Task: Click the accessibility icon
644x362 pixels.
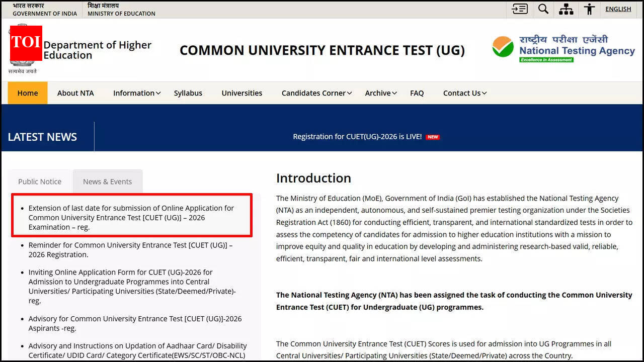Action: (589, 9)
